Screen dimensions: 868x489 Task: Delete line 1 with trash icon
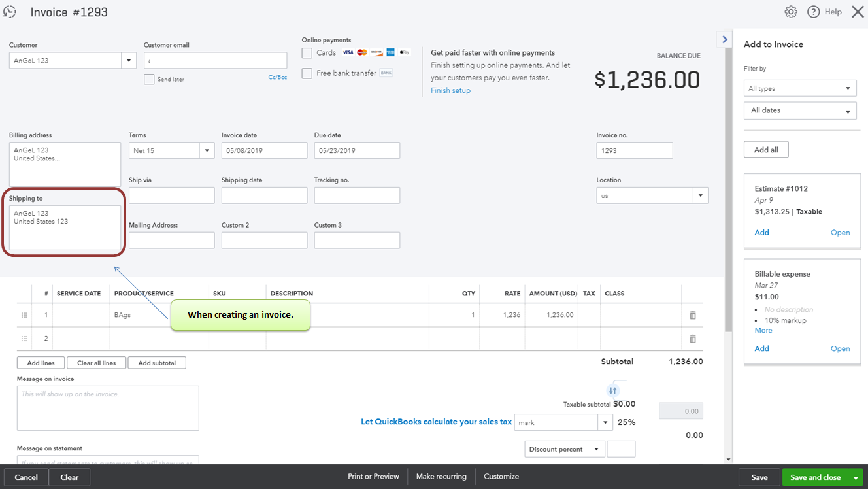click(x=693, y=315)
